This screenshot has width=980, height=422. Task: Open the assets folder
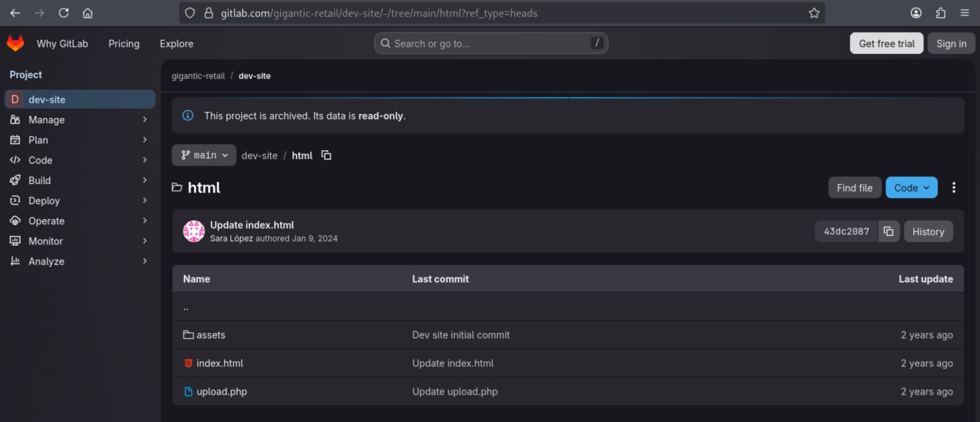(211, 334)
